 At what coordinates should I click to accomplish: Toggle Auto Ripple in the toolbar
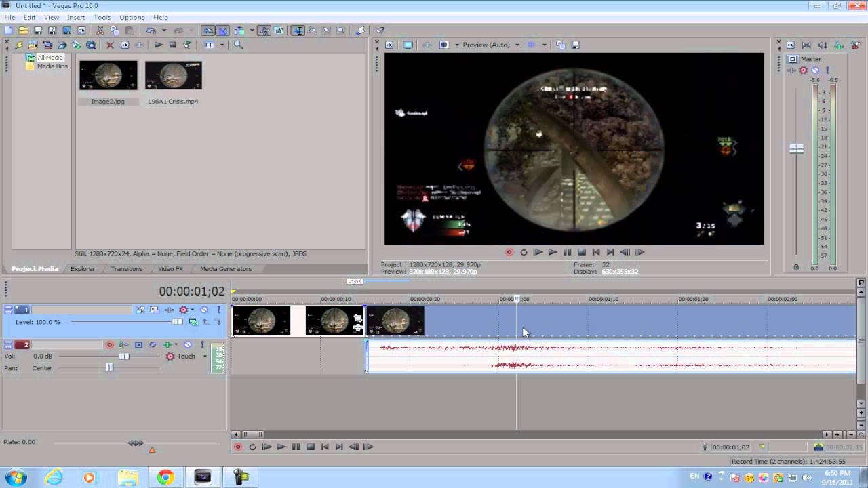(239, 30)
